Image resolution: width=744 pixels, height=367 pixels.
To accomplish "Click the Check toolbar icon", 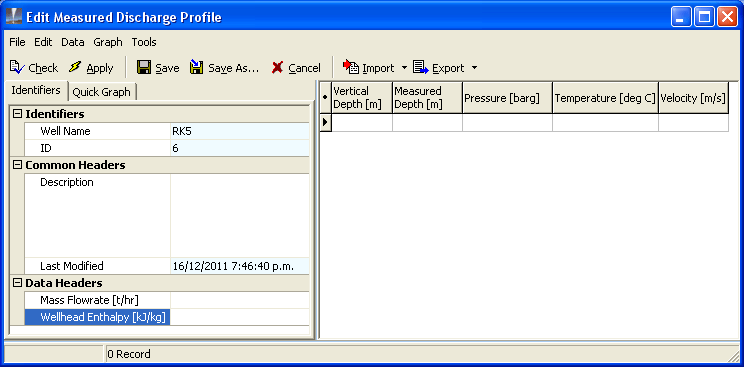I will click(x=17, y=67).
